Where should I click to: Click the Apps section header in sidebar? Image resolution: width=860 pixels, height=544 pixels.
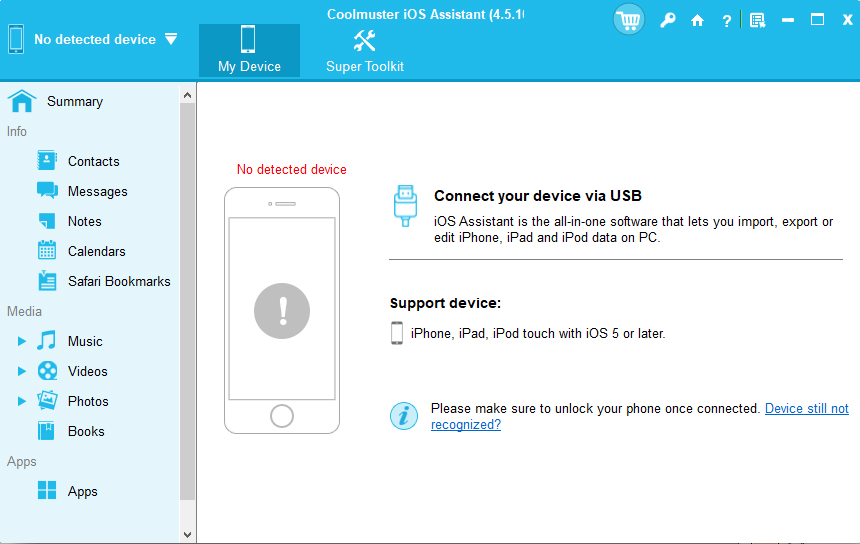pos(21,462)
